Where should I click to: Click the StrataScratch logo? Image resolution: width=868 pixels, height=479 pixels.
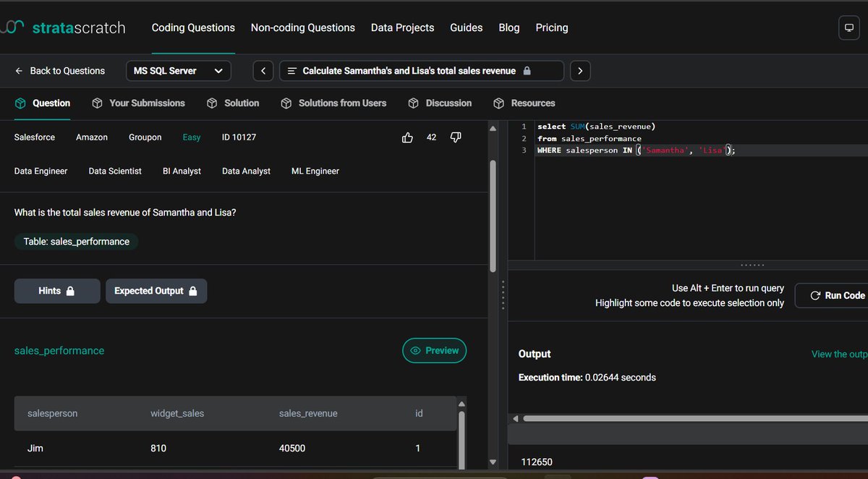click(63, 27)
